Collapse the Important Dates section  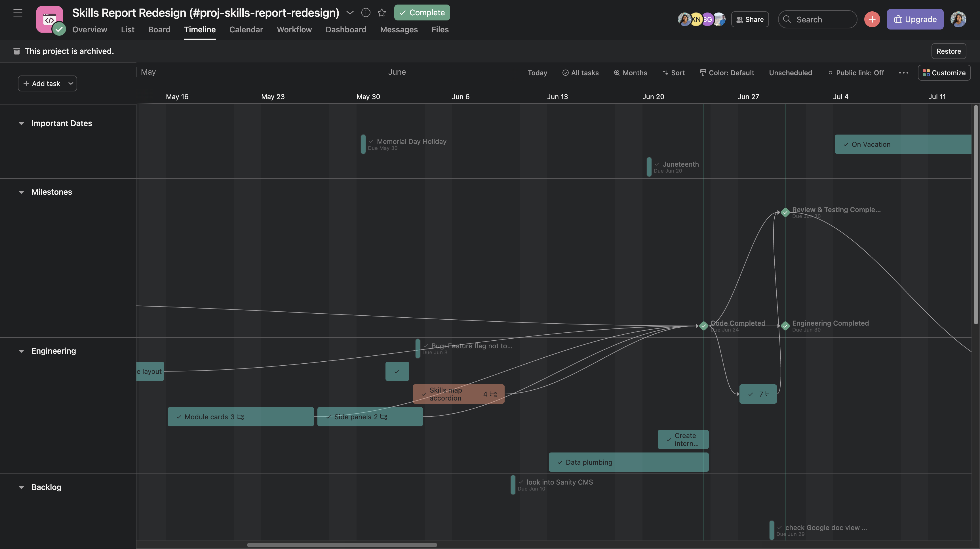pyautogui.click(x=21, y=123)
